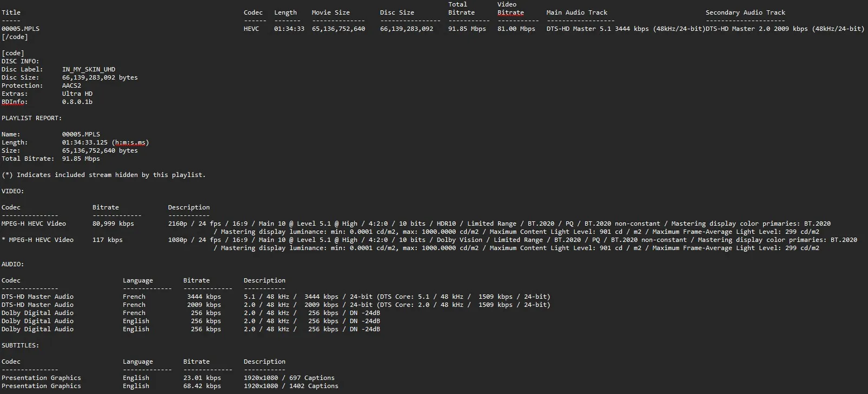Click the Secondary Audio Track column header
The width and height of the screenshot is (868, 394).
click(745, 12)
